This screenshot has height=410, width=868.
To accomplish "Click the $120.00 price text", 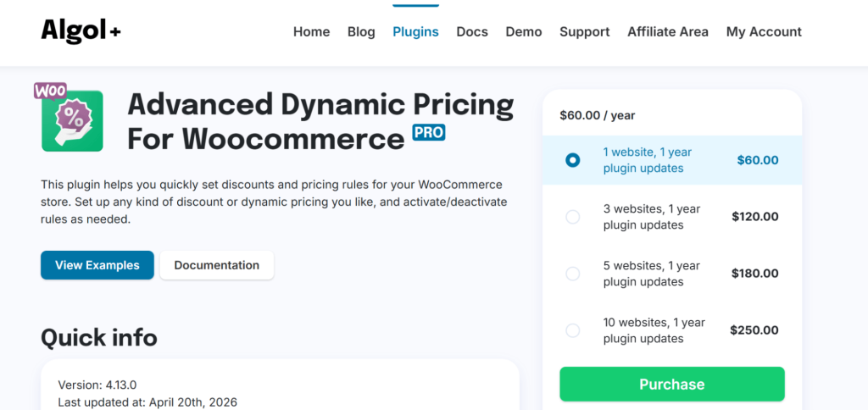I will [755, 217].
